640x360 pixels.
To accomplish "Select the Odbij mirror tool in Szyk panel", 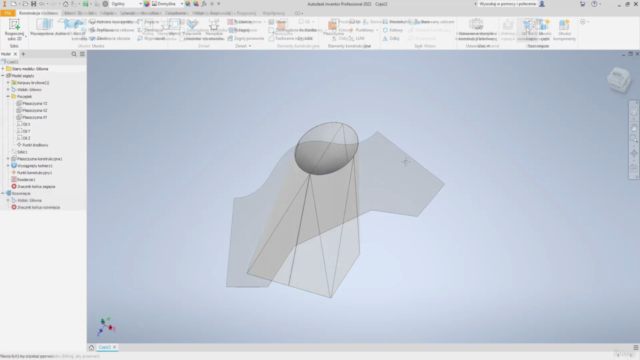I will [391, 38].
